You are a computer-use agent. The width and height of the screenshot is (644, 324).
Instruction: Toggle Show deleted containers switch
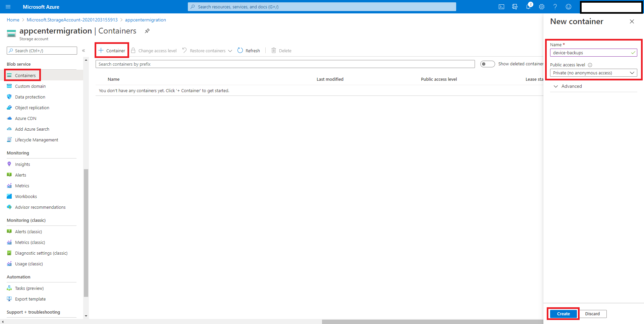click(x=487, y=64)
